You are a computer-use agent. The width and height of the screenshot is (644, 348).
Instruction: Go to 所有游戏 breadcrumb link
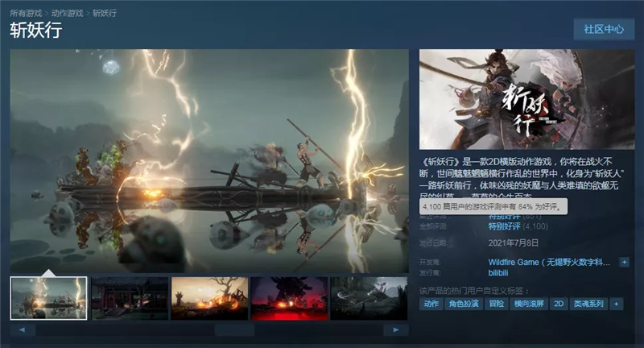point(26,13)
